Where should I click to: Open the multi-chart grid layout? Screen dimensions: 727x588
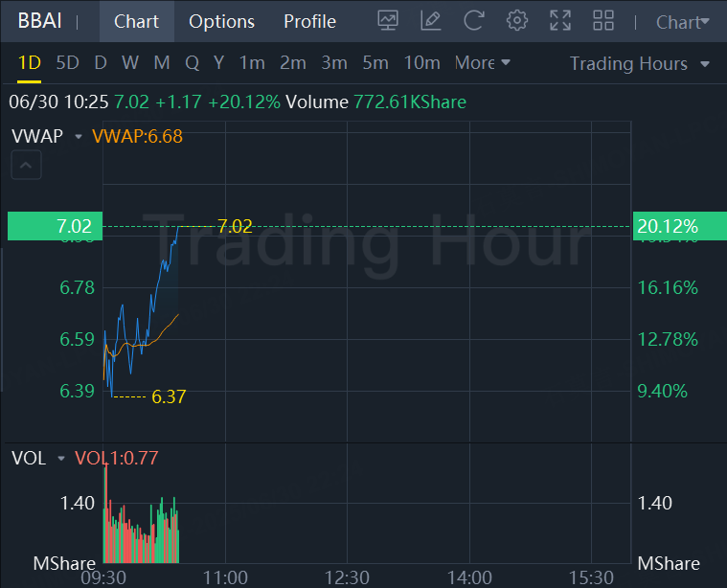click(x=603, y=20)
